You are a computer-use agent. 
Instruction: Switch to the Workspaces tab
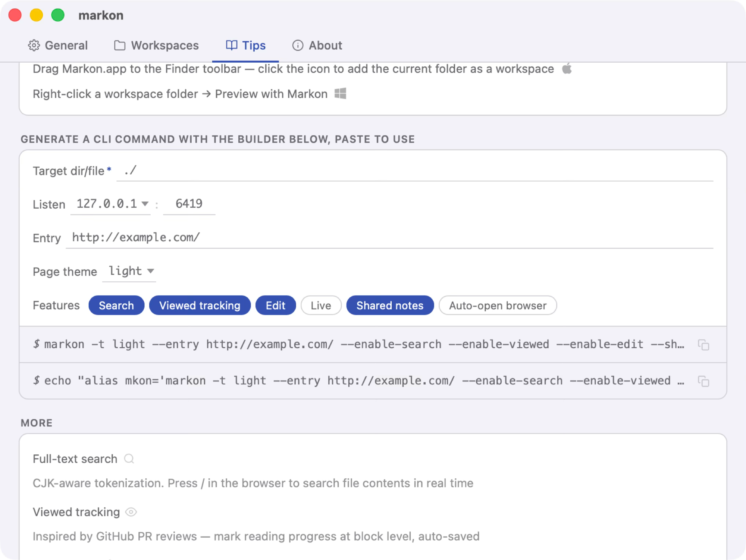click(x=156, y=46)
